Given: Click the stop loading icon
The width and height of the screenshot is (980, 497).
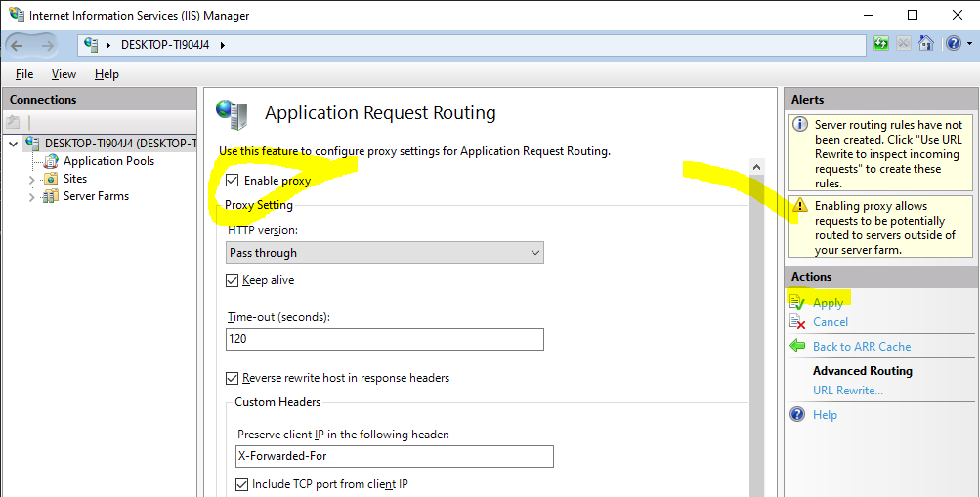Looking at the screenshot, I should 903,44.
